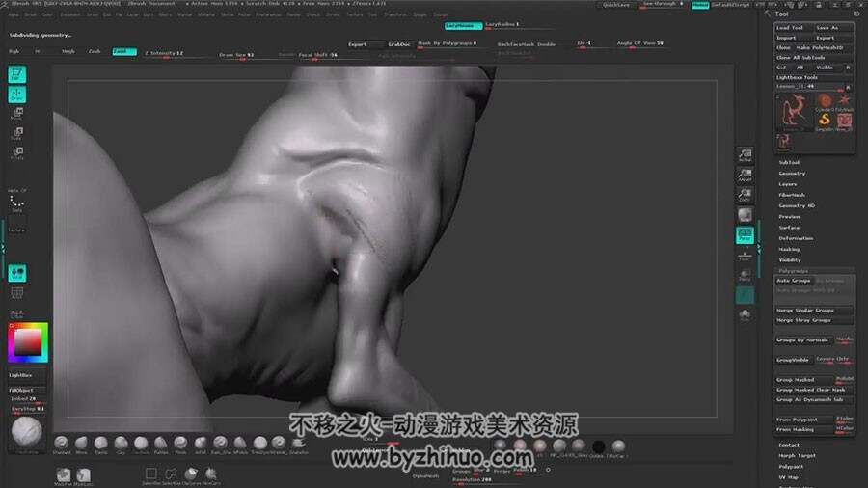868x488 pixels.
Task: Click the LightBox button
Action: tap(25, 375)
